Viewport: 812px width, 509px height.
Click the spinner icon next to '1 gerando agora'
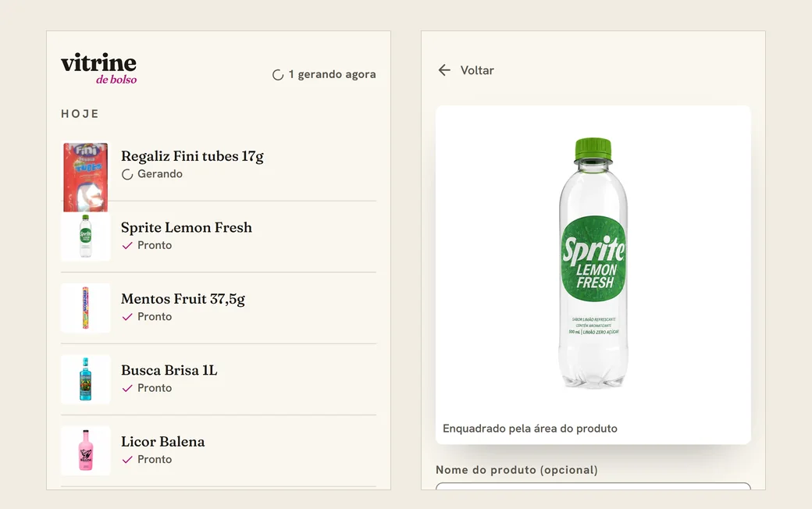pyautogui.click(x=278, y=75)
